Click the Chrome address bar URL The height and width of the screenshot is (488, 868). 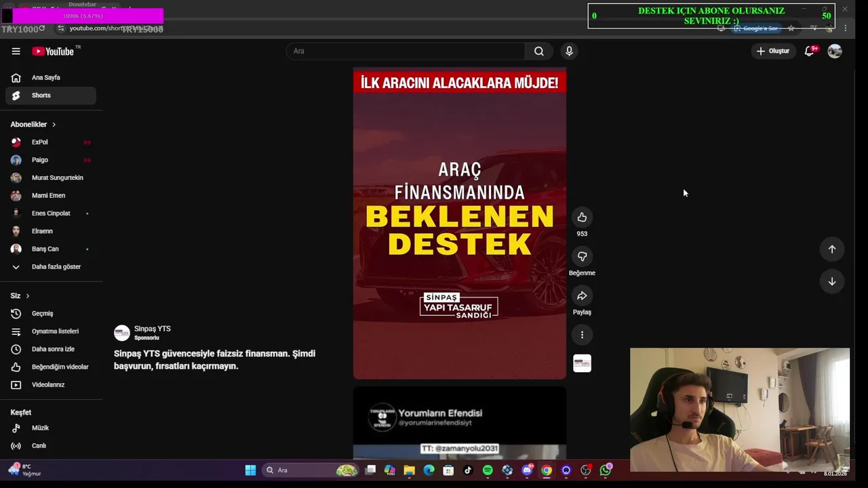pyautogui.click(x=115, y=28)
